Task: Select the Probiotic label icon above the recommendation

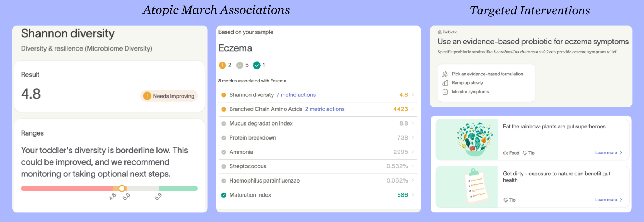Action: [441, 32]
